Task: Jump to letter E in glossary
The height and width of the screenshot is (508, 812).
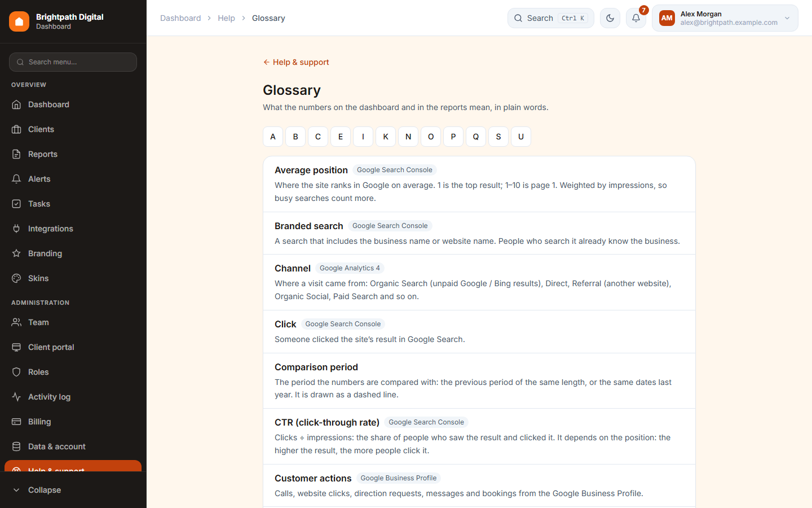Action: (x=341, y=137)
